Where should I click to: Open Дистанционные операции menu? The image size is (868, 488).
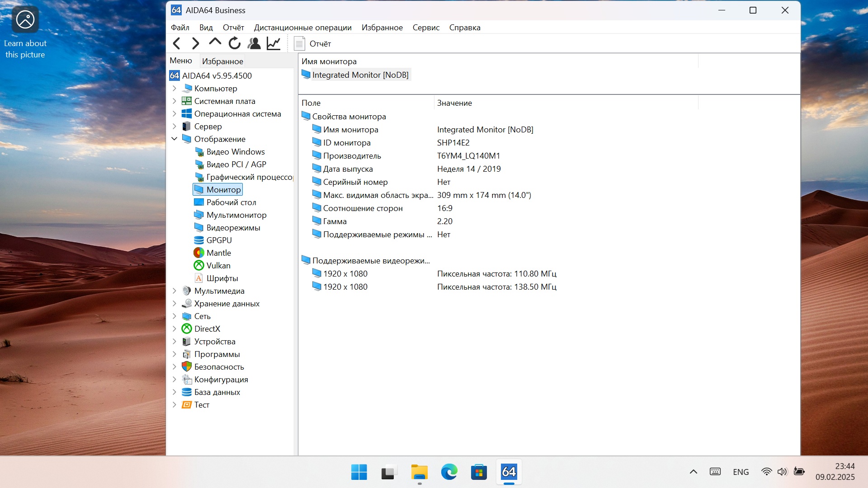click(x=302, y=28)
